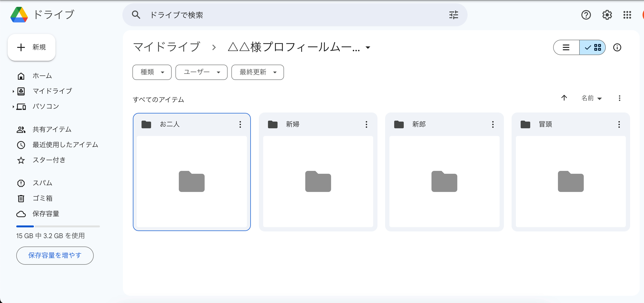Image resolution: width=644 pixels, height=303 pixels.
Task: Open the 冒頭 folder
Action: [x=571, y=182]
